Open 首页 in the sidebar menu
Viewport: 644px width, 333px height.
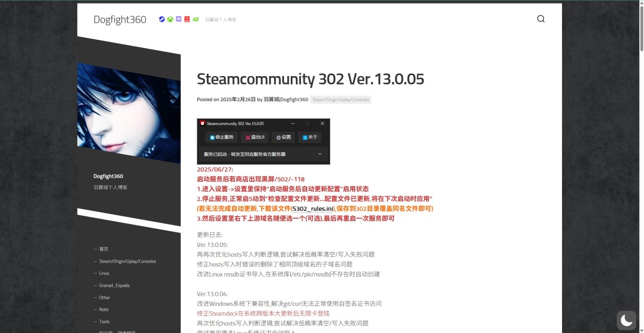(104, 249)
